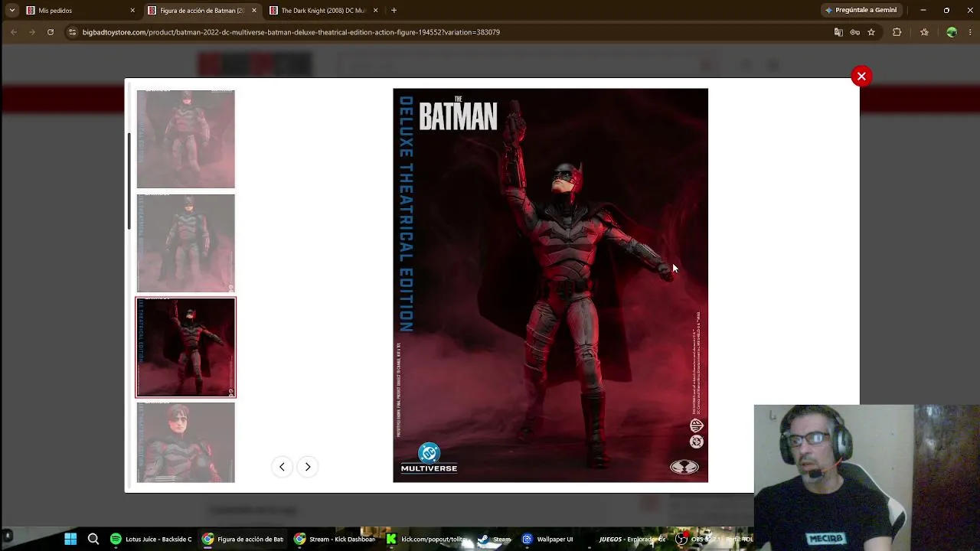The image size is (980, 551).
Task: Open the Chrome profile avatar
Action: point(952,32)
